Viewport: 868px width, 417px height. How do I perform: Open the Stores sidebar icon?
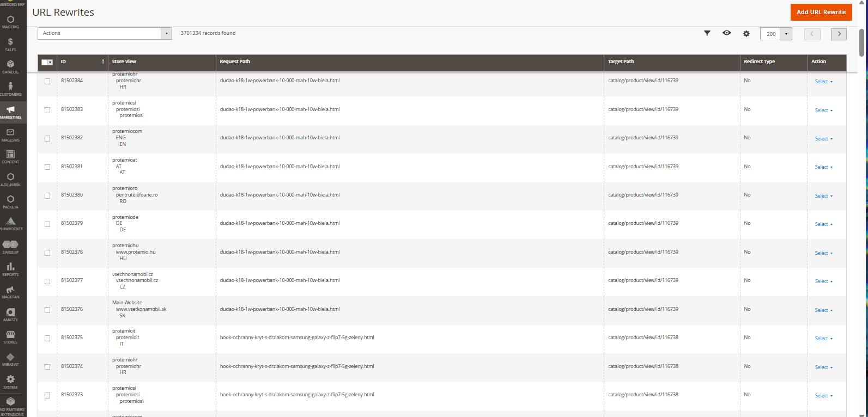point(10,337)
